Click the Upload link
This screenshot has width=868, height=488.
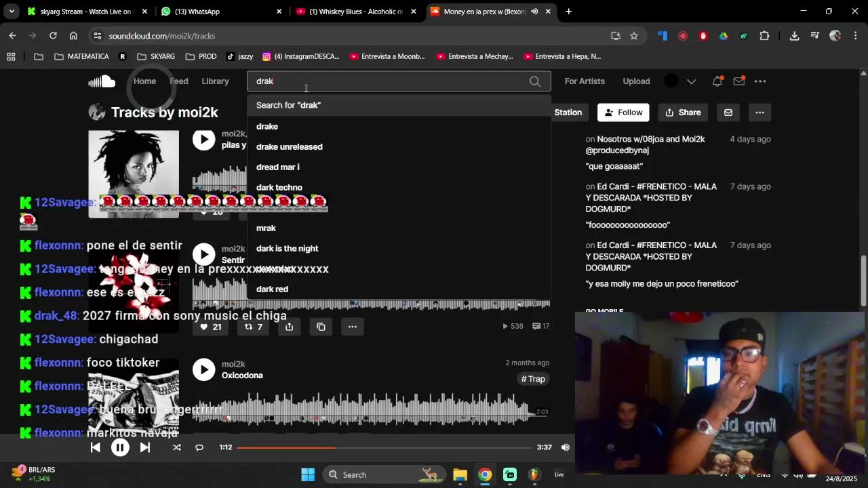[x=636, y=81]
